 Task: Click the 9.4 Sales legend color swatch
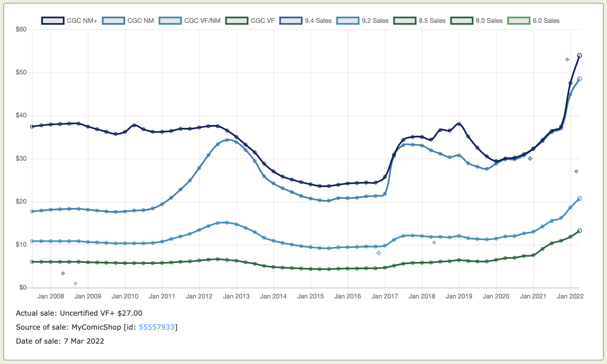tap(291, 21)
